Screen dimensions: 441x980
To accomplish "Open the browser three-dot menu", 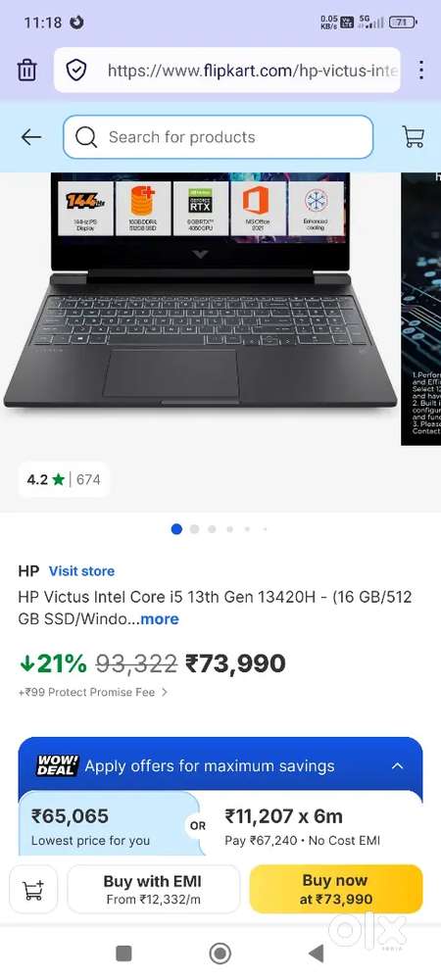I will pyautogui.click(x=421, y=70).
